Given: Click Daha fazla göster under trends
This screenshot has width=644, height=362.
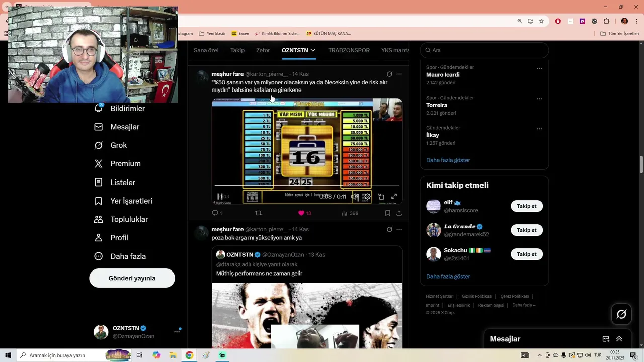Looking at the screenshot, I should tap(448, 160).
